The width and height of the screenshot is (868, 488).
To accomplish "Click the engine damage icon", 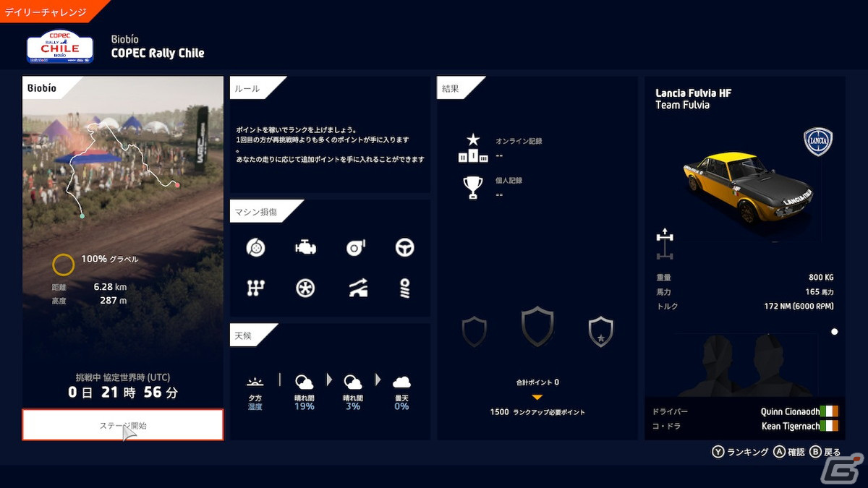I will pyautogui.click(x=305, y=248).
